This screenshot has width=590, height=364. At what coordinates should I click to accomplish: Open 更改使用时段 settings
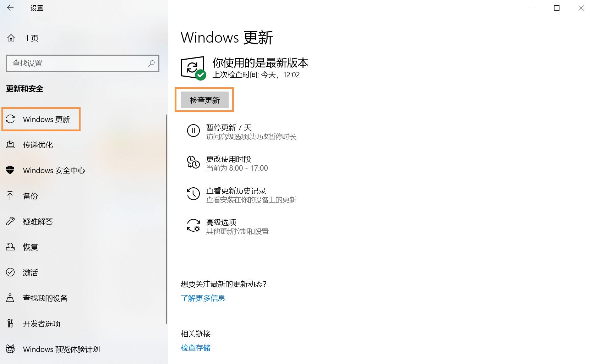coord(229,163)
